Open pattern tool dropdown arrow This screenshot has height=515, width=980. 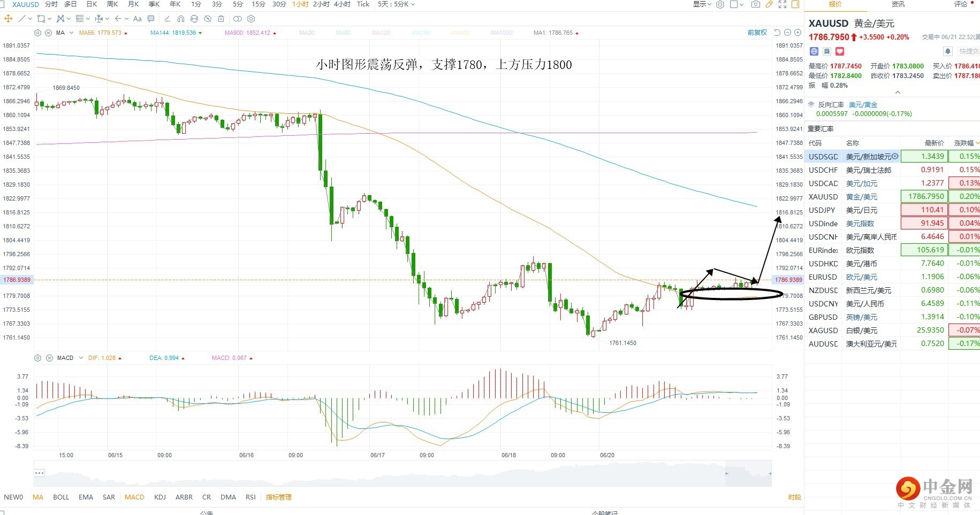pos(69,19)
